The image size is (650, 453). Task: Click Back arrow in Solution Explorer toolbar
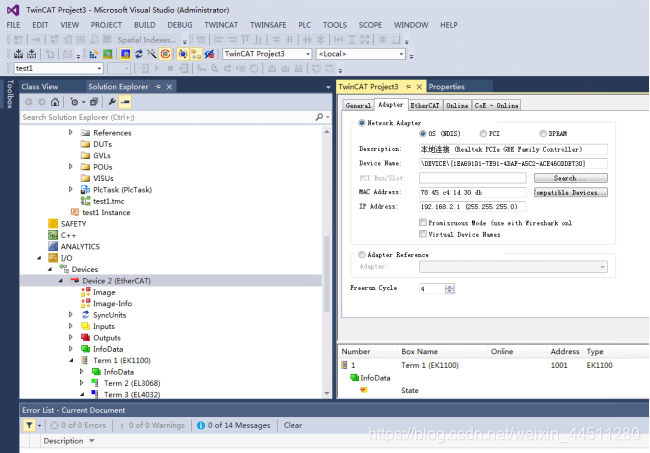tap(29, 102)
